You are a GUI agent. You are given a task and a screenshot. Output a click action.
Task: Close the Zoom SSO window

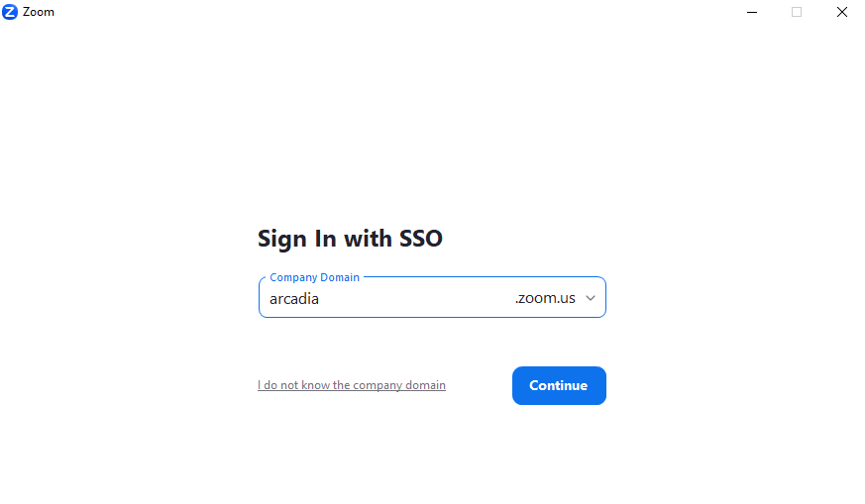click(x=842, y=12)
